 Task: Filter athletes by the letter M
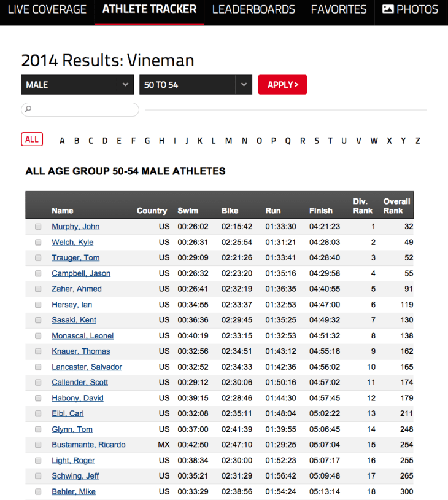[x=228, y=140]
